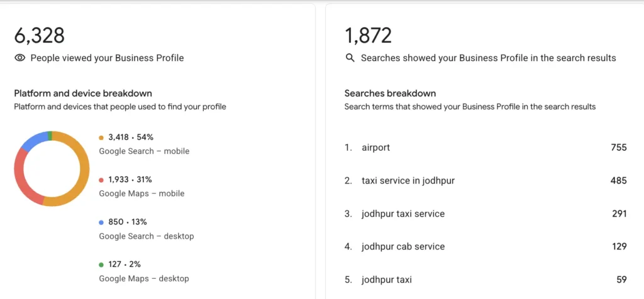The height and width of the screenshot is (299, 644).
Task: Select the red Google Maps mobile legend dot
Action: pyautogui.click(x=101, y=180)
